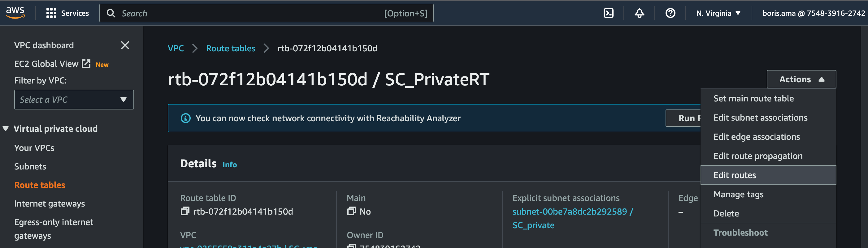Image resolution: width=868 pixels, height=248 pixels.
Task: Collapse the Virtual private cloud section
Action: (6, 129)
